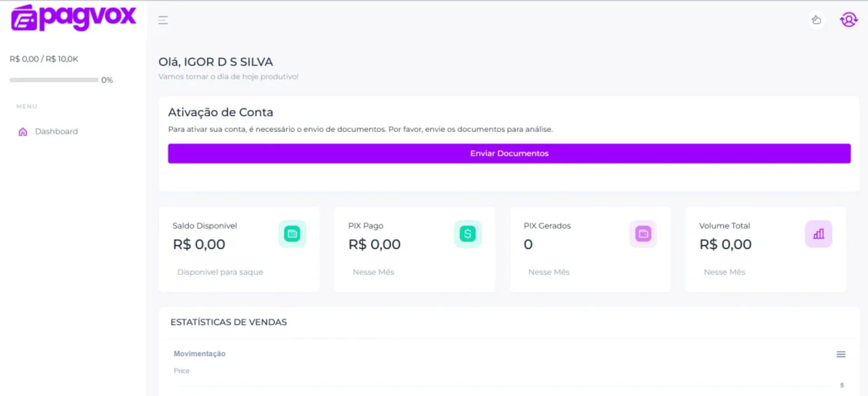868x396 pixels.
Task: Click Nesse Mês under PIX Gerados
Action: [x=549, y=272]
